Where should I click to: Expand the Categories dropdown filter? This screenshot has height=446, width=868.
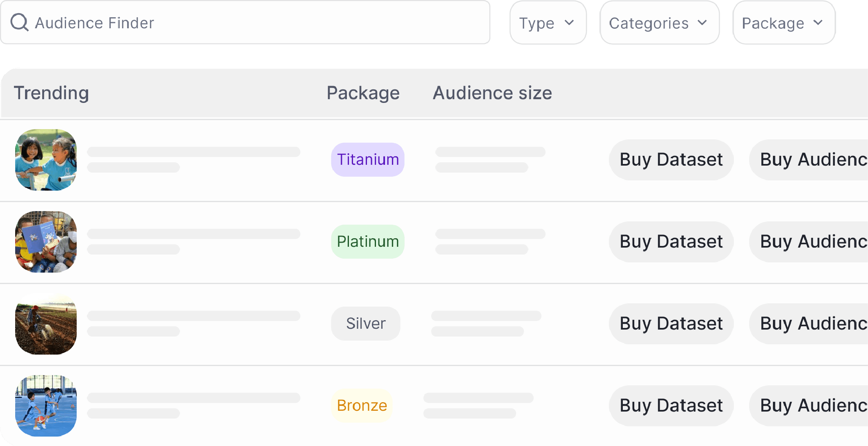pos(659,23)
